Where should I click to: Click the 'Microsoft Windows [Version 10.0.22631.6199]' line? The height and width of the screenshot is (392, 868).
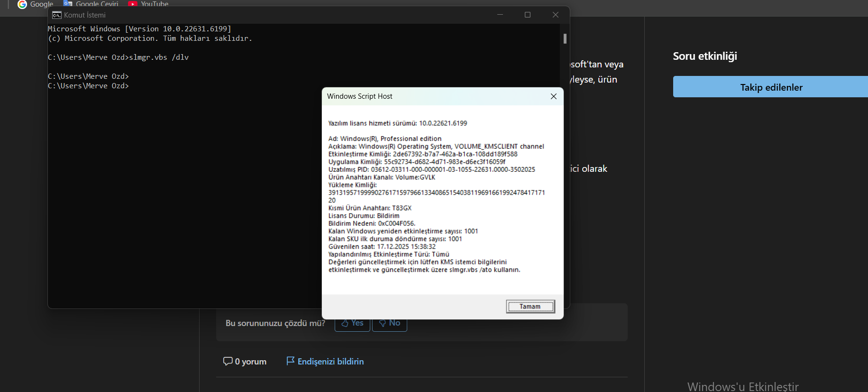point(139,29)
